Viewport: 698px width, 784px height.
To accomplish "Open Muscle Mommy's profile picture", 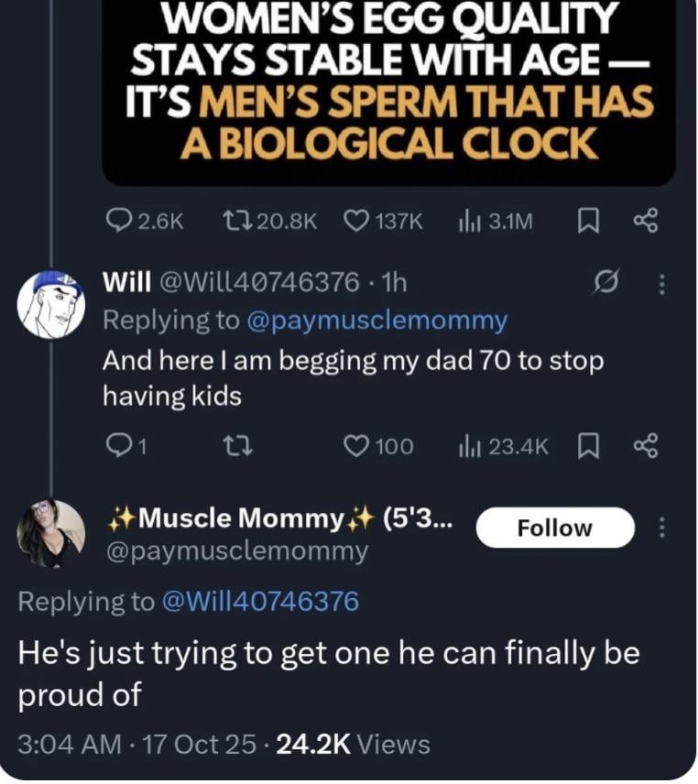I will click(51, 533).
